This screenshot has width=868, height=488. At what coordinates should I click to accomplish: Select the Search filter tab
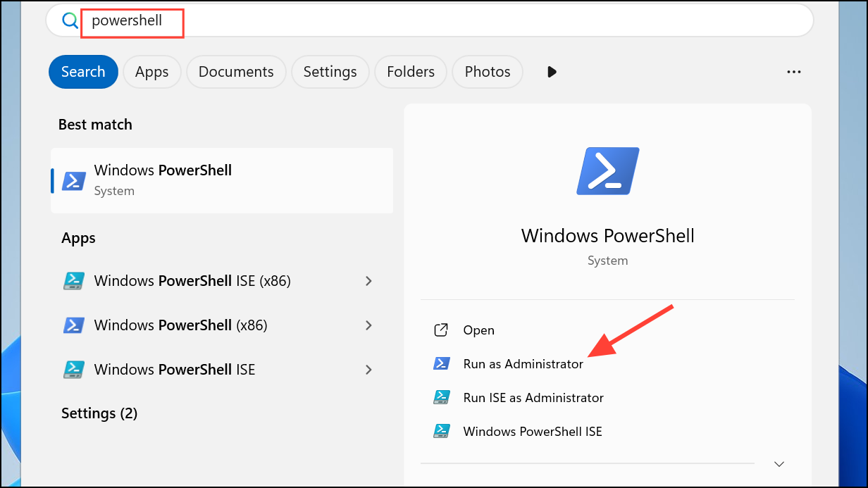(x=83, y=72)
